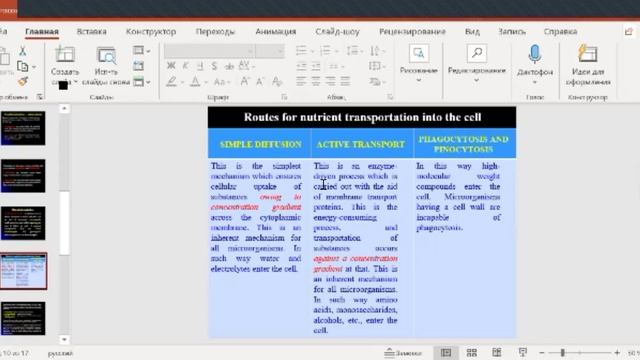This screenshot has height=360, width=640.
Task: Click the text highlight color pen
Action: pos(172,82)
